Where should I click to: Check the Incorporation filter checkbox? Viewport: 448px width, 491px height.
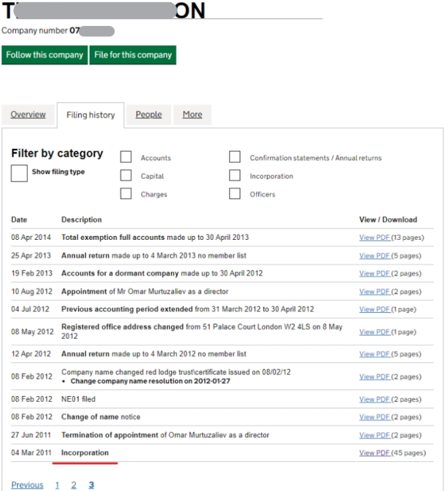(x=235, y=175)
